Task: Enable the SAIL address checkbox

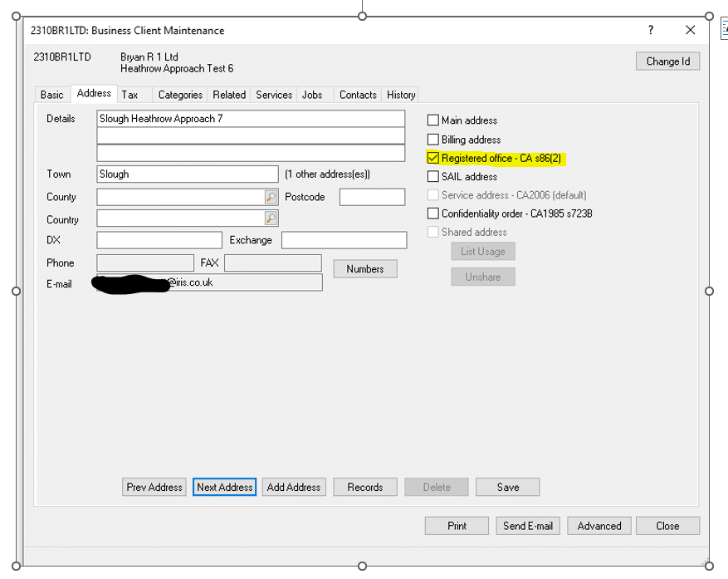Action: pyautogui.click(x=432, y=177)
